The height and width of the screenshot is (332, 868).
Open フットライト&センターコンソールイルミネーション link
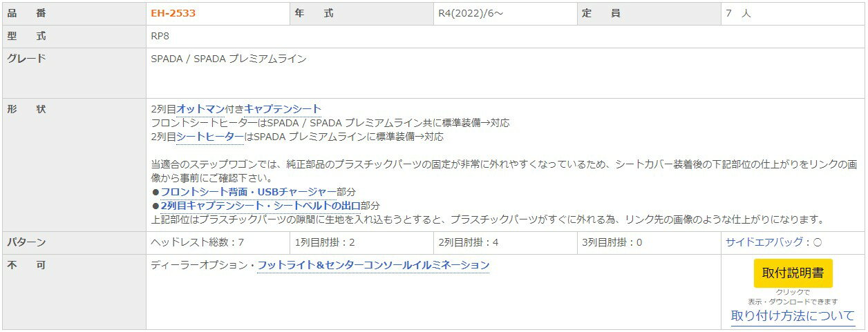tap(373, 266)
